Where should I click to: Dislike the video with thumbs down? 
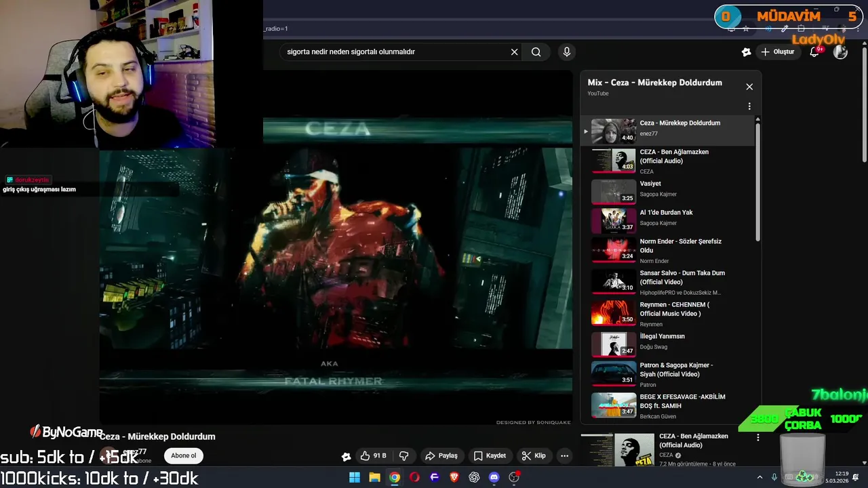[404, 455]
